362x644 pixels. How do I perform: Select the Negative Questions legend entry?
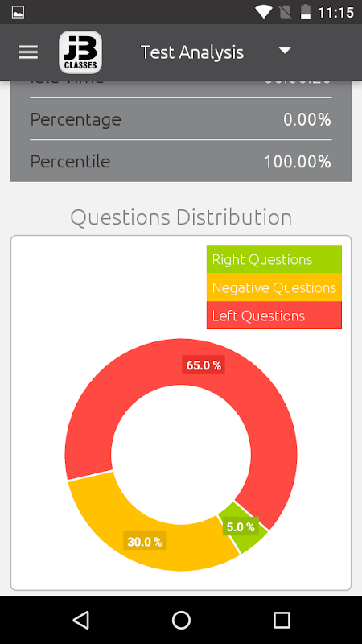click(x=274, y=287)
